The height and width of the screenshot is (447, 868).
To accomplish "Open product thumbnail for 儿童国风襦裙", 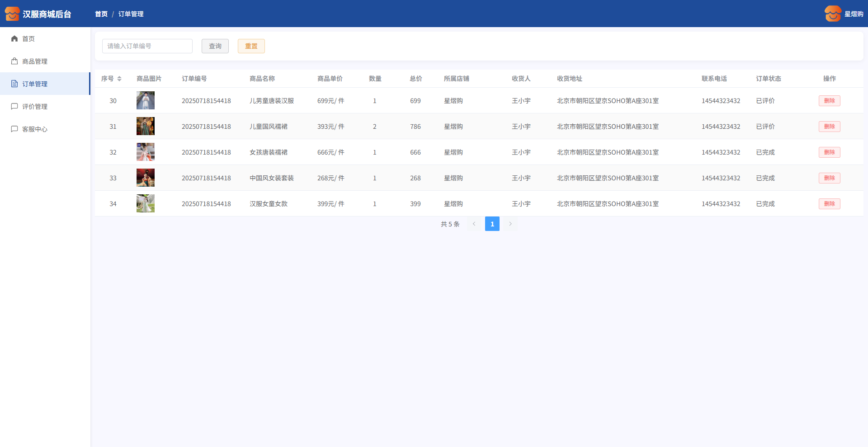I will coord(146,127).
